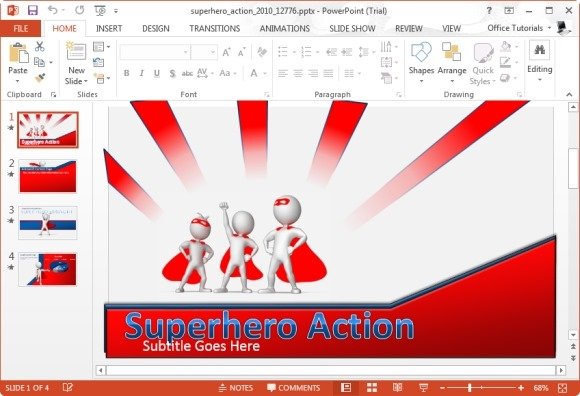Image resolution: width=580 pixels, height=396 pixels.
Task: Toggle Strikethrough abc formatting
Action: 187,73
